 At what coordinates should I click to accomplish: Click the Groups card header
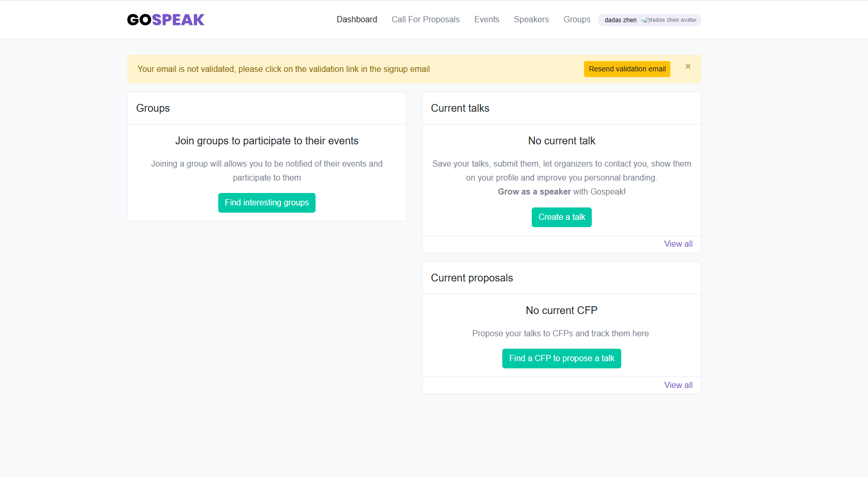coord(267,108)
